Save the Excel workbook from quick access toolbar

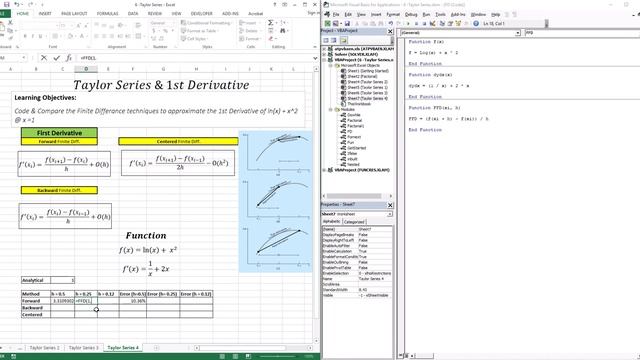(x=7, y=4)
